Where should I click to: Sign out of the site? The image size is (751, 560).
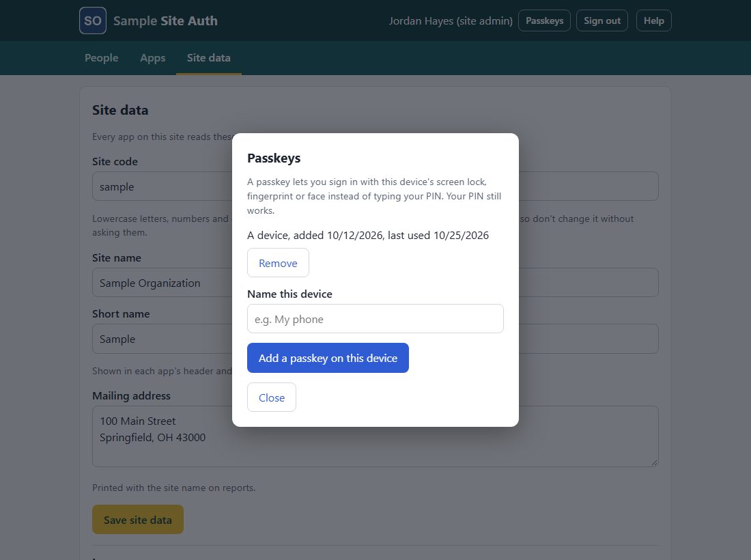(x=602, y=20)
